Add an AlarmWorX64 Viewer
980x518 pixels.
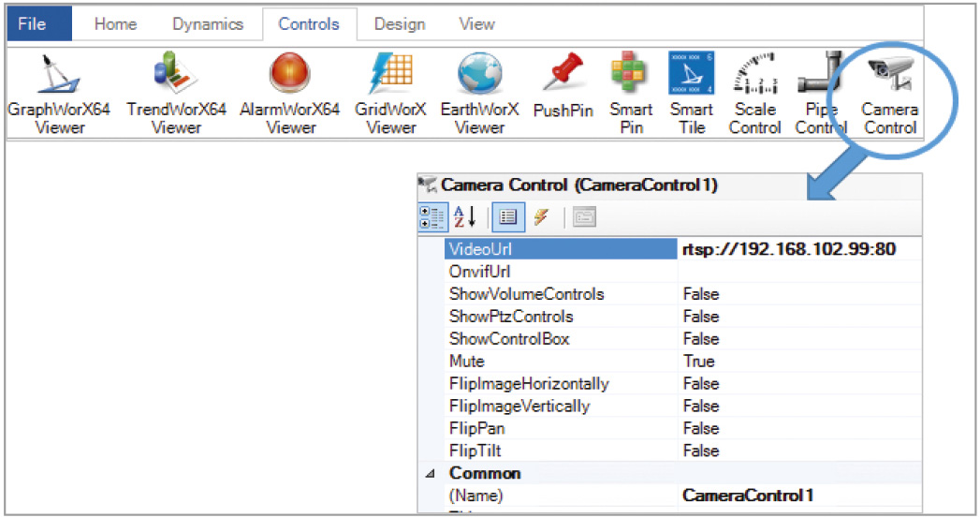coord(290,95)
